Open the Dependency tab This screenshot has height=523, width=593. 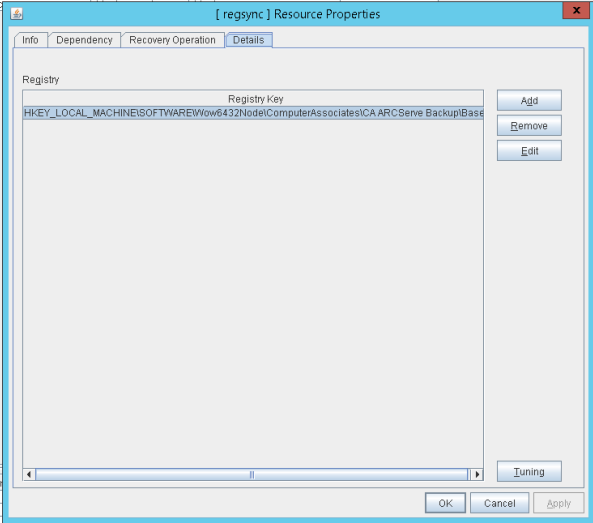[84, 40]
